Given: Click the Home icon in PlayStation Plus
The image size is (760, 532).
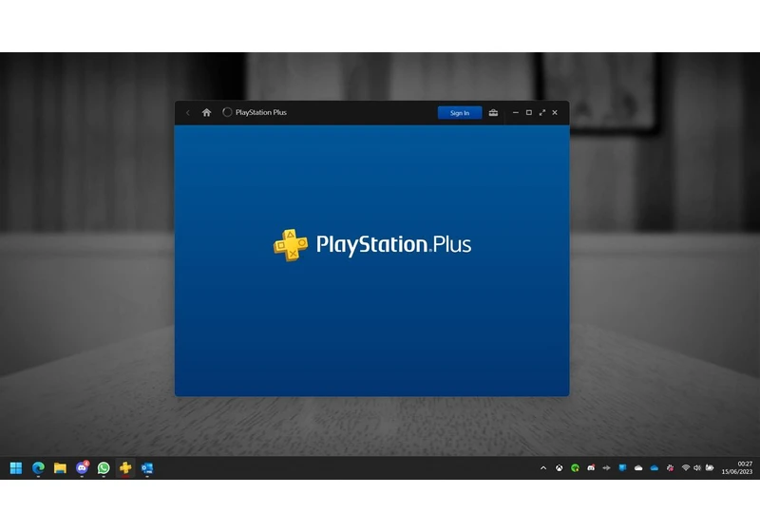Looking at the screenshot, I should point(206,112).
